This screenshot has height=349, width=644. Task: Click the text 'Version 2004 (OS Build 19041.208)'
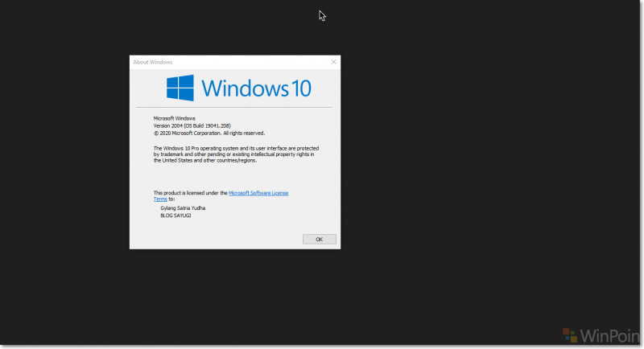pos(192,126)
